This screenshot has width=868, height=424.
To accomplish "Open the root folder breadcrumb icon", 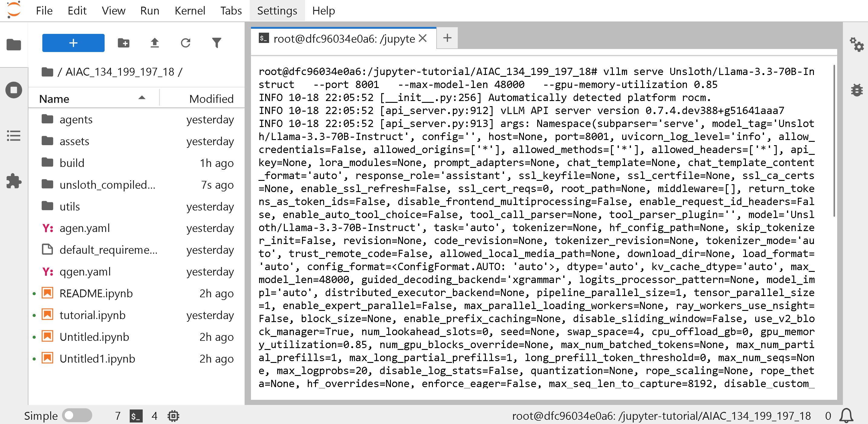I will click(47, 72).
